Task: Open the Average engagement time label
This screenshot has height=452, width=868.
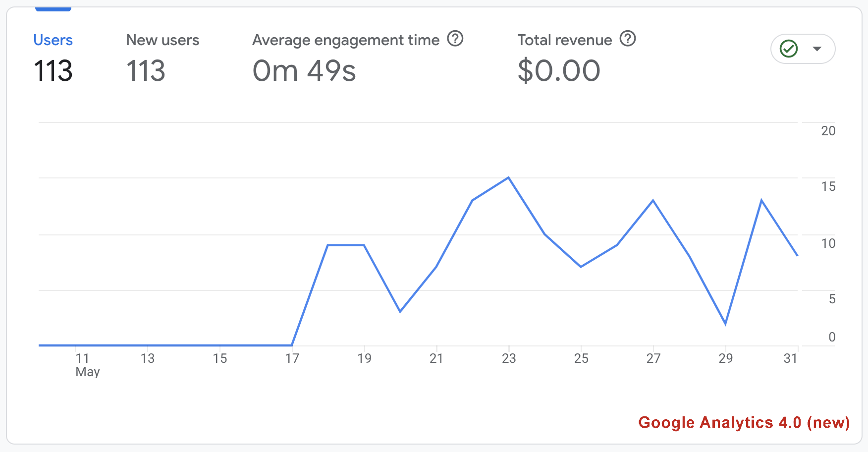Action: pyautogui.click(x=345, y=40)
